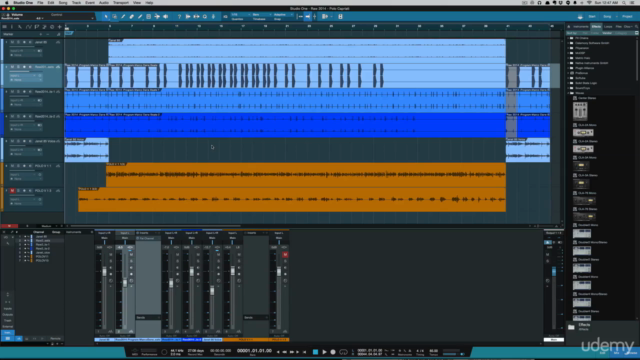Click the Janet 80 channel volume fader
Screen dimensions: 640x360
coord(104,271)
